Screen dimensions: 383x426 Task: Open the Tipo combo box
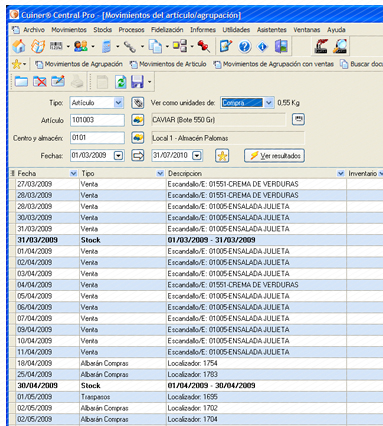(118, 103)
